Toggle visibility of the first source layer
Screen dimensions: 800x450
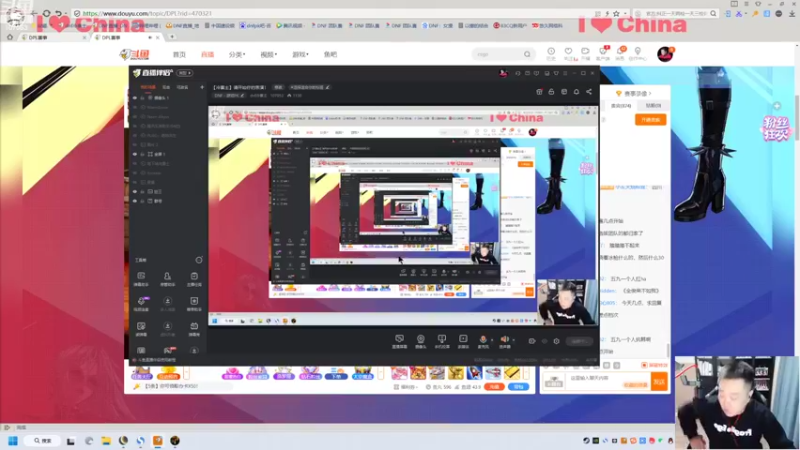pyautogui.click(x=135, y=97)
